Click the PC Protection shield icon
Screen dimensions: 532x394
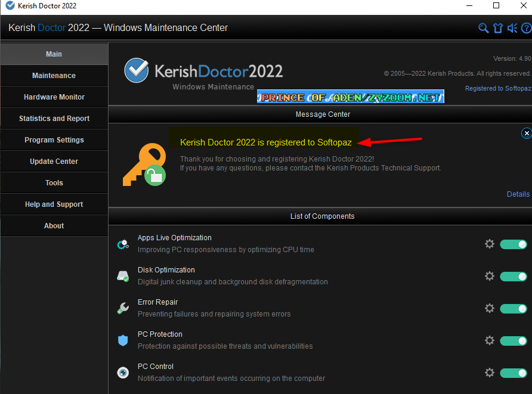coord(123,340)
